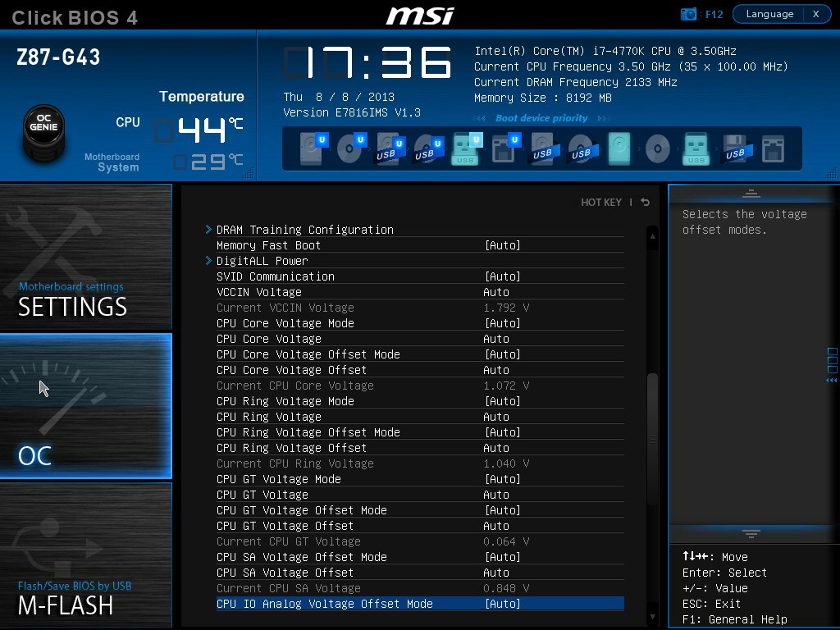The height and width of the screenshot is (630, 840).
Task: Select the UEFI USB hard disk boot icon
Action: (x=390, y=148)
